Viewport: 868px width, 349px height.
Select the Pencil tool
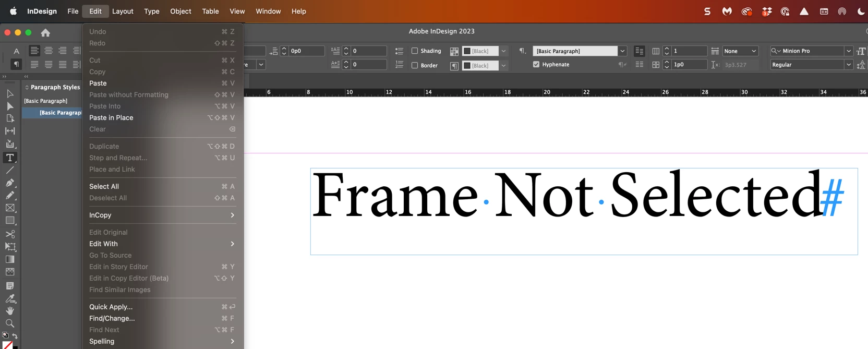(10, 195)
